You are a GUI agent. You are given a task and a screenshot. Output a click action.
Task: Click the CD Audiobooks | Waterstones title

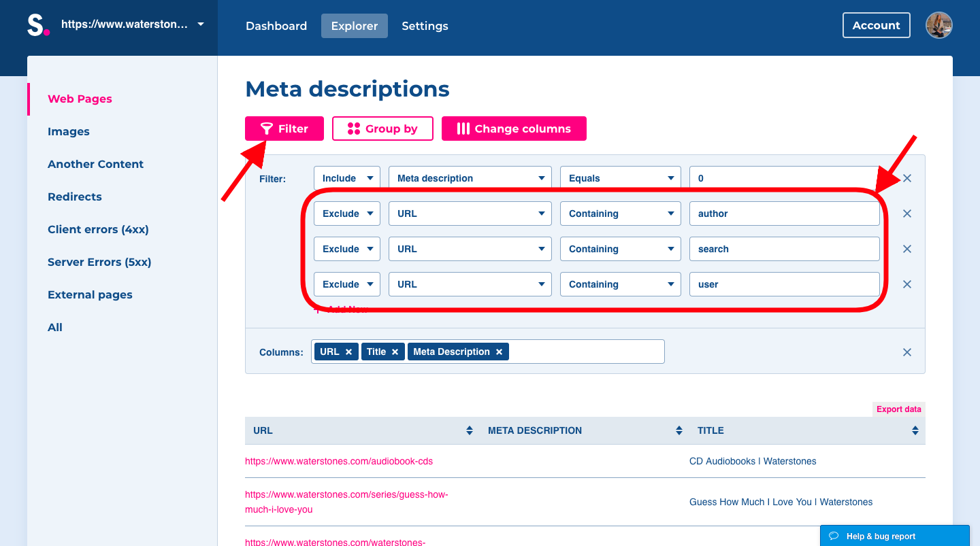point(753,461)
